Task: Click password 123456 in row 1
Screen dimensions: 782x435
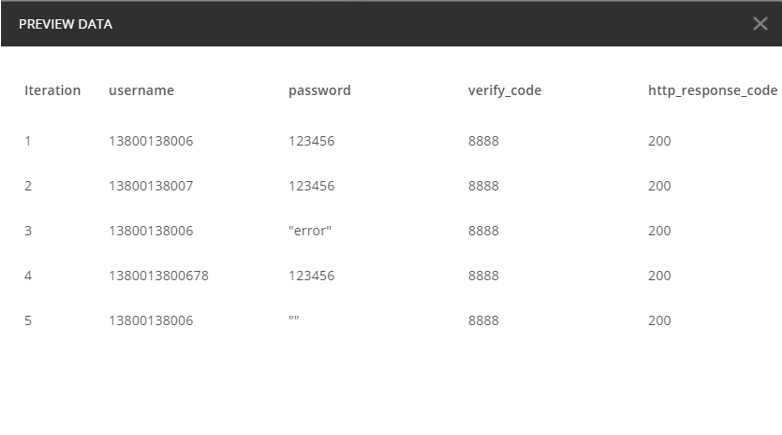Action: coord(311,141)
